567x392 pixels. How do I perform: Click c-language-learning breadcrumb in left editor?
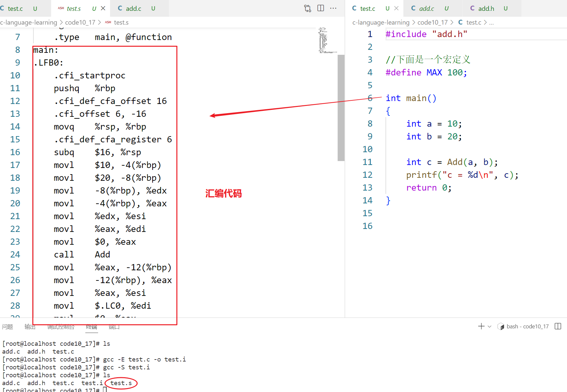(29, 22)
